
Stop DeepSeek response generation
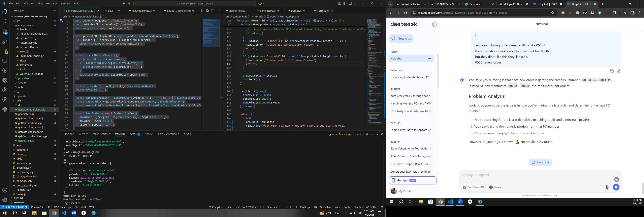(x=616, y=187)
